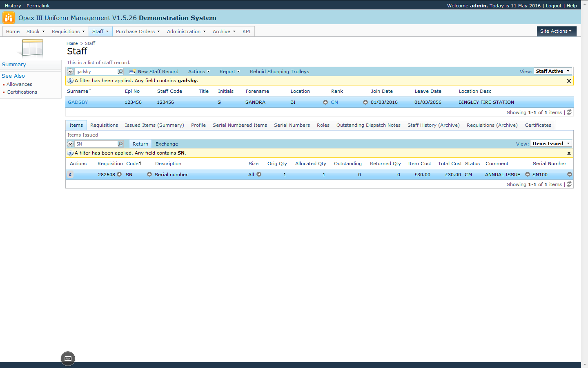
Task: Click arrow icon beside size All
Action: point(259,174)
